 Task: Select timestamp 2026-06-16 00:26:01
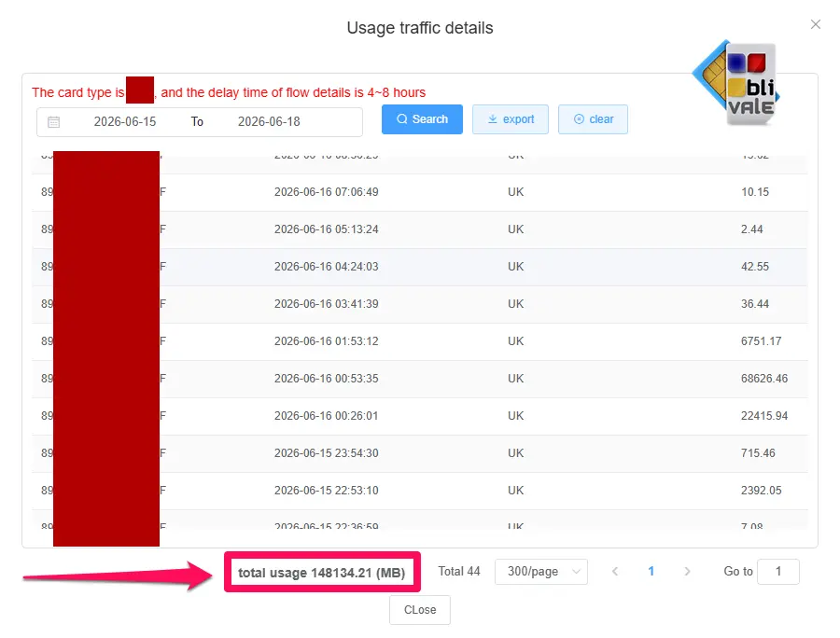click(x=327, y=416)
